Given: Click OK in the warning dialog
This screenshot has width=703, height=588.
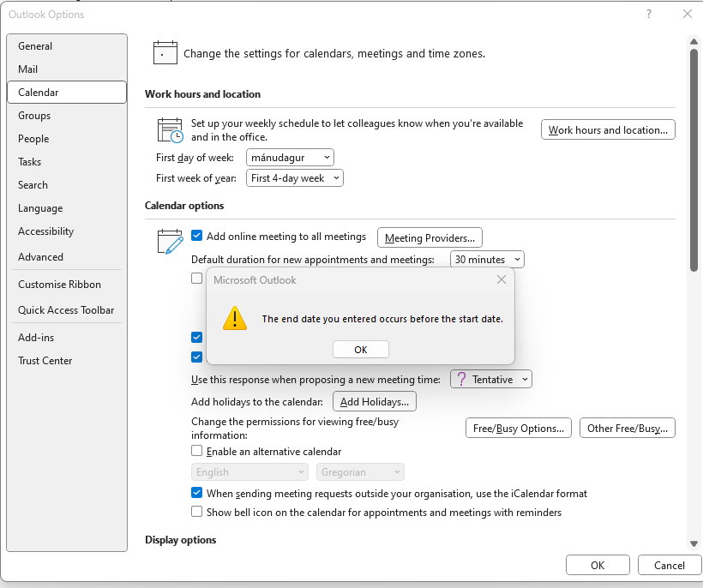Looking at the screenshot, I should (x=360, y=350).
